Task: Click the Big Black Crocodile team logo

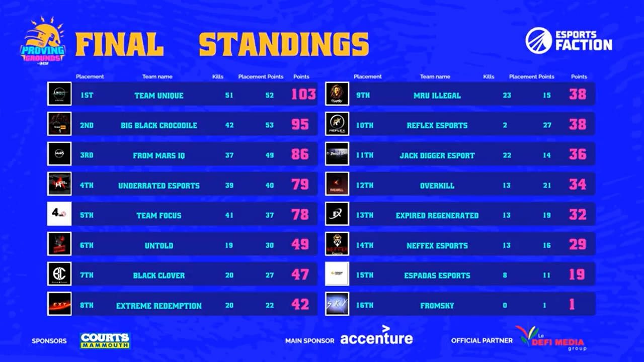Action: pyautogui.click(x=59, y=124)
